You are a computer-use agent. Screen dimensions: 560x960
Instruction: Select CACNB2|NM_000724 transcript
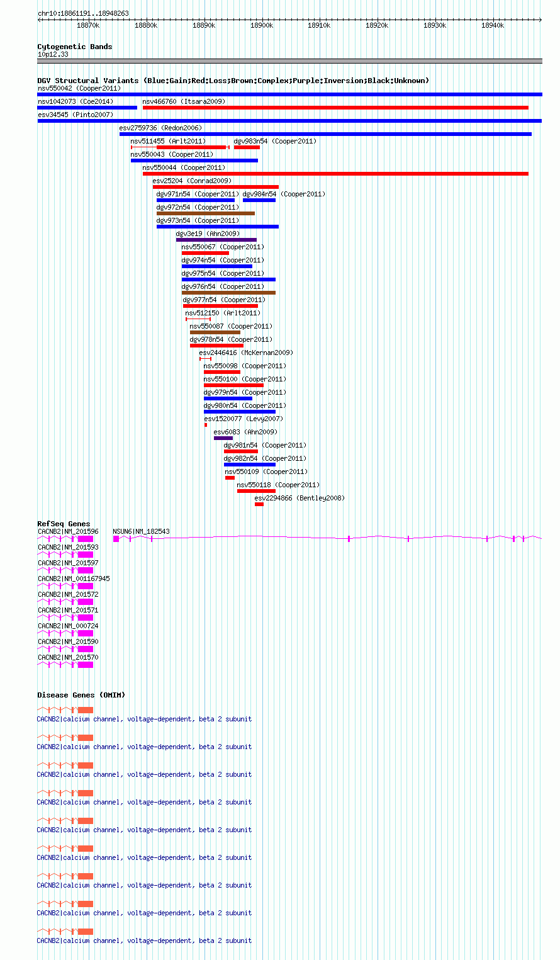65,633
